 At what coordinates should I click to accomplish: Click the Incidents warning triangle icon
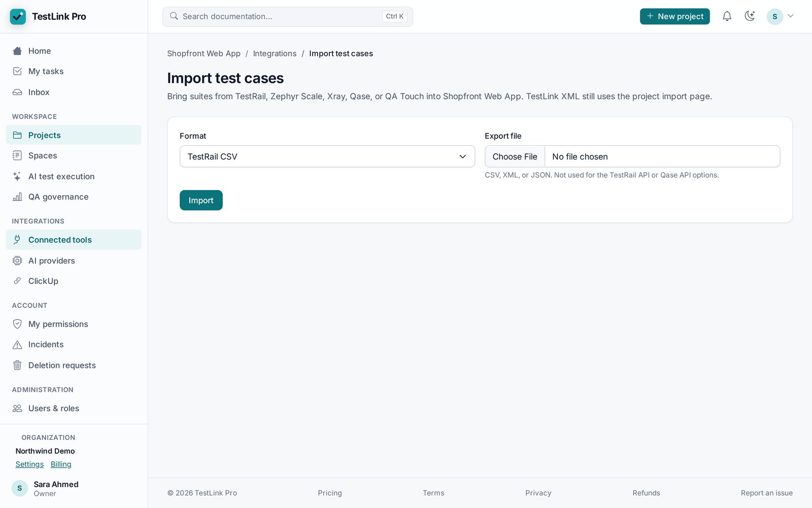17,344
